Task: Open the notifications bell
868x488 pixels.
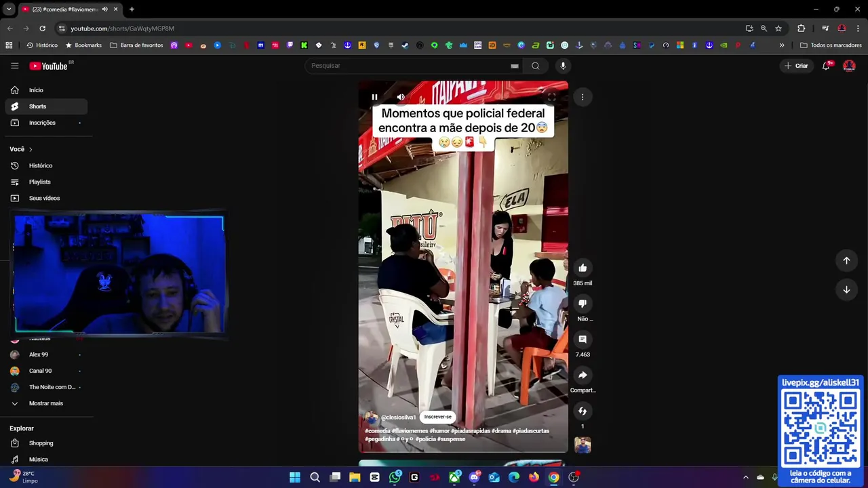Action: click(826, 66)
